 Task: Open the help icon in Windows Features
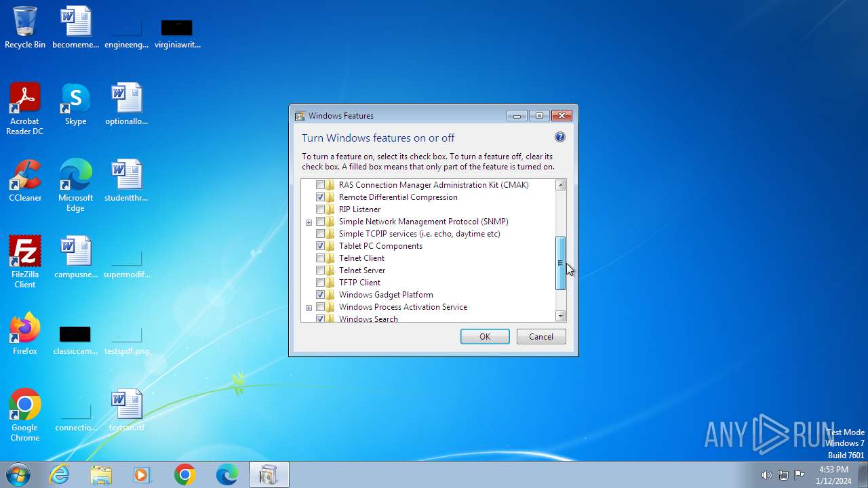pyautogui.click(x=560, y=137)
